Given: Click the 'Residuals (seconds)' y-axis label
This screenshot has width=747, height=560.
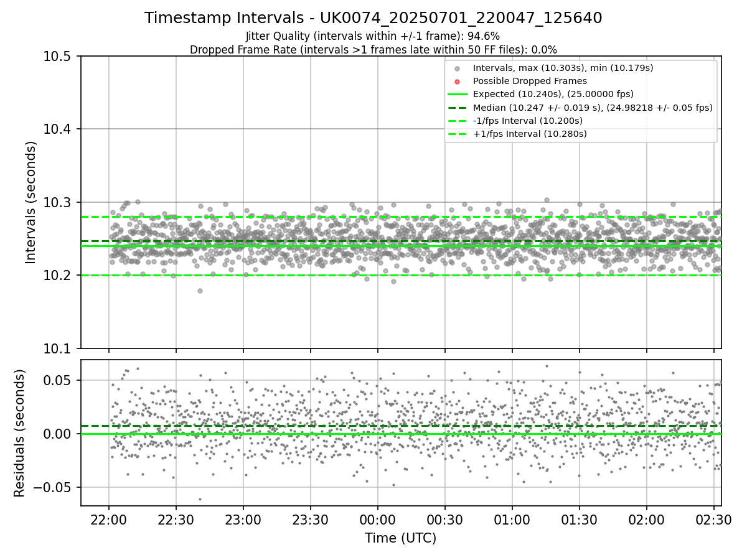Looking at the screenshot, I should click(19, 433).
